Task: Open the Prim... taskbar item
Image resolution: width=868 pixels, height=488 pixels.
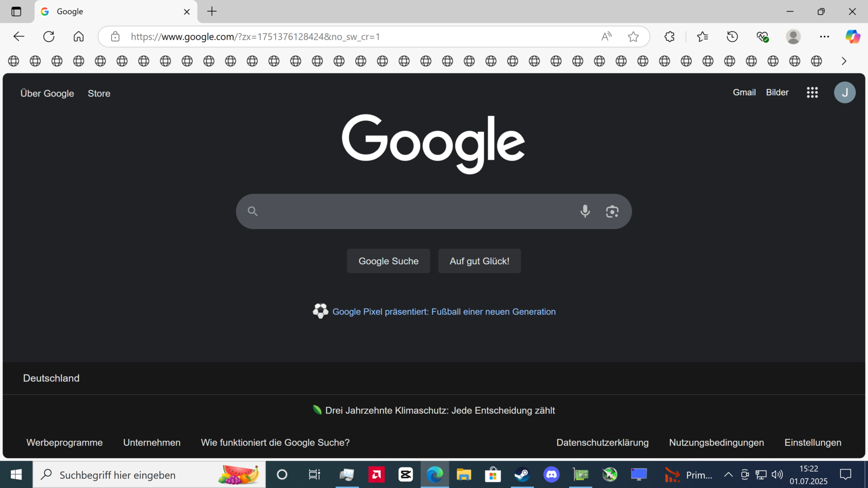Action: point(689,474)
